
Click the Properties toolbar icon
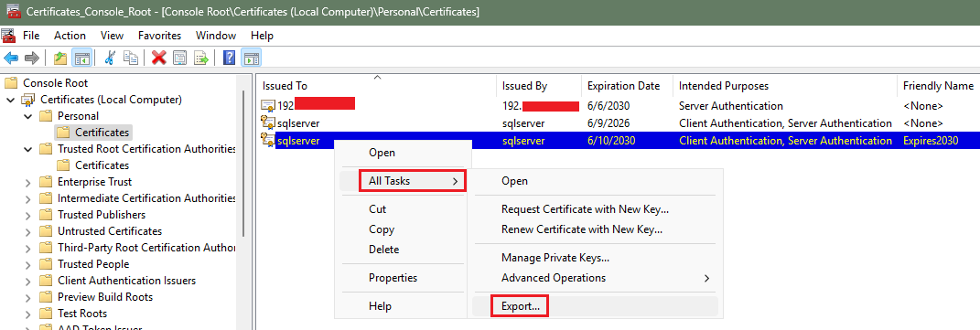click(x=180, y=58)
